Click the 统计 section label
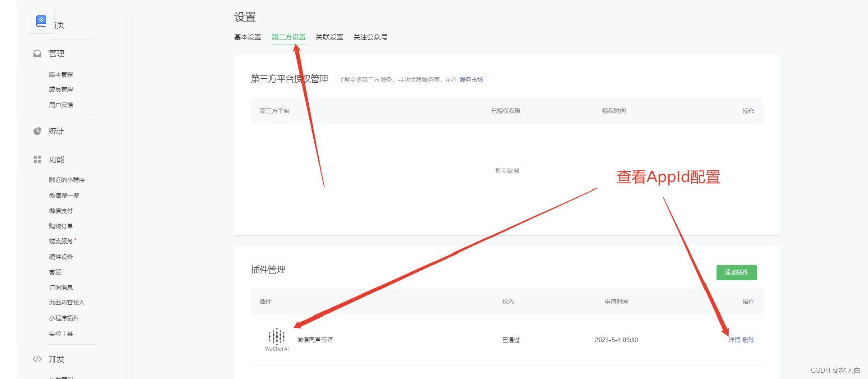This screenshot has height=379, width=868. (57, 131)
